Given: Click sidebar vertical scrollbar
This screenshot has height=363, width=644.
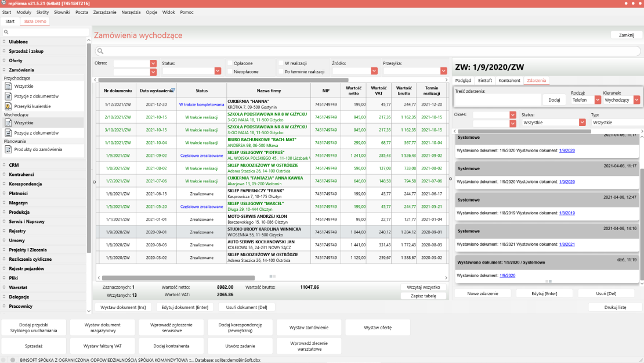Looking at the screenshot, I should [x=89, y=148].
